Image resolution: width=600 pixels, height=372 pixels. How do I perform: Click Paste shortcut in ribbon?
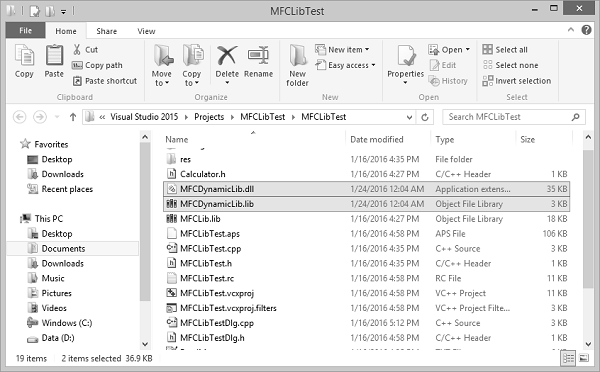[104, 81]
